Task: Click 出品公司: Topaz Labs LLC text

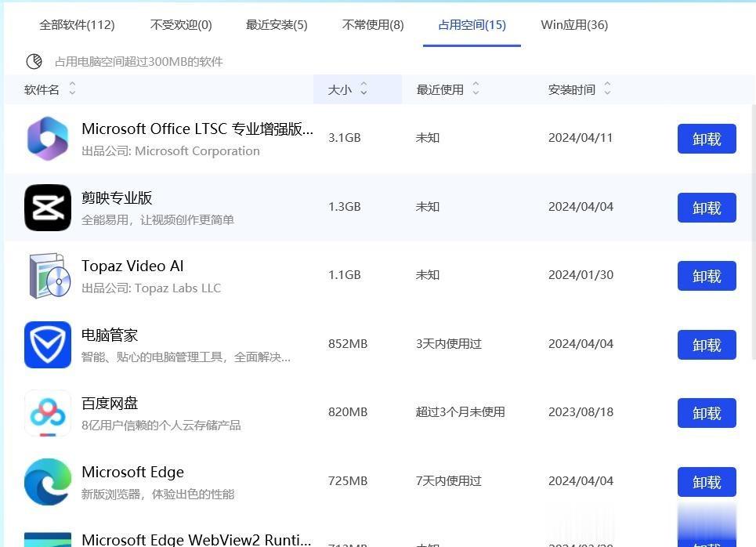Action: click(151, 288)
